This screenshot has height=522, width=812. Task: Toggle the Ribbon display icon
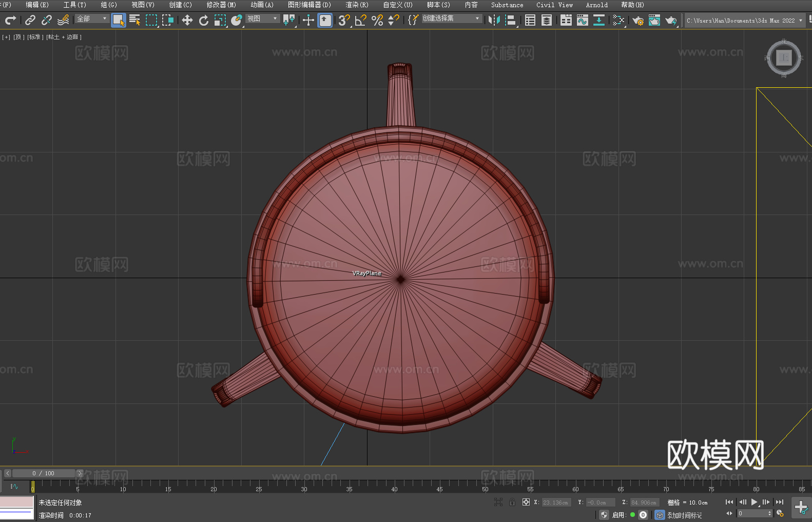click(566, 20)
